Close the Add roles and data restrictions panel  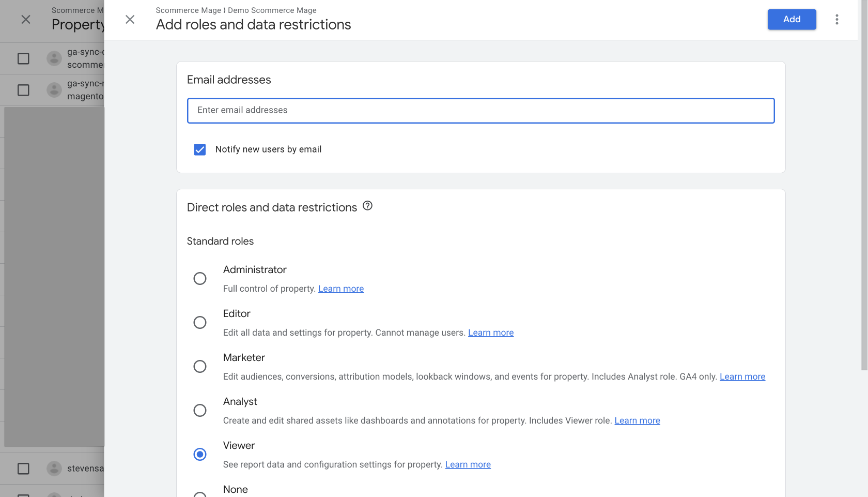coord(130,20)
